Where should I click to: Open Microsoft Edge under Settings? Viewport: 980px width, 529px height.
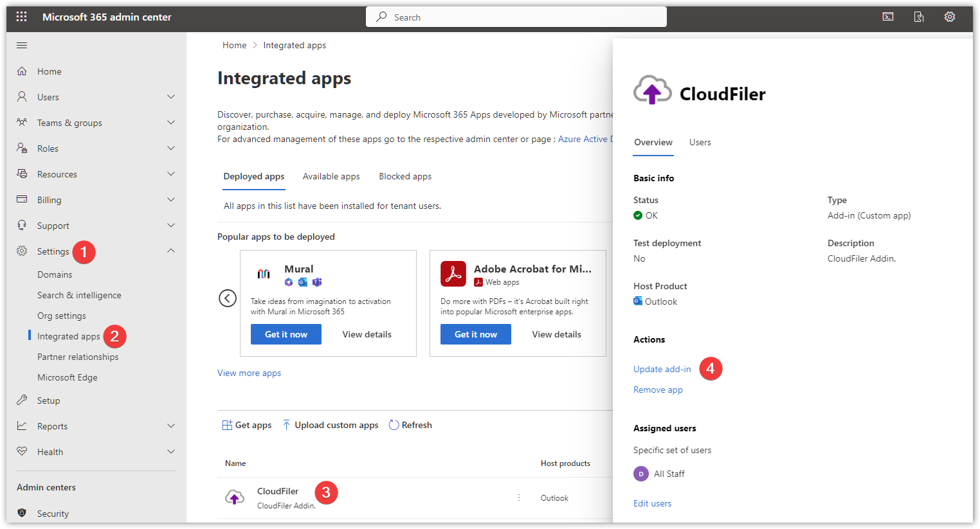[68, 377]
